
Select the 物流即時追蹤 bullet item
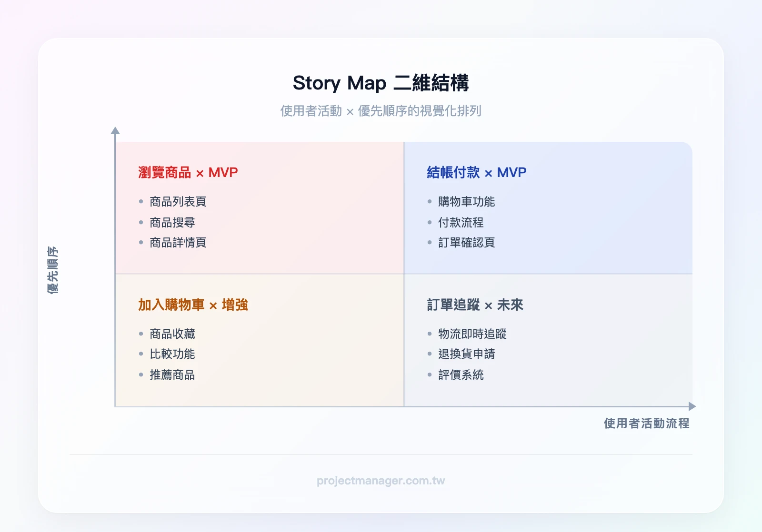[x=472, y=334]
